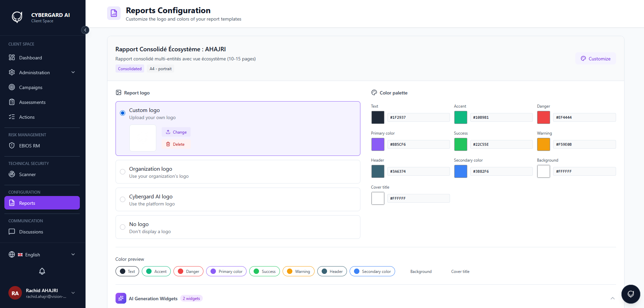Click the Discussions chat icon

tap(12, 231)
